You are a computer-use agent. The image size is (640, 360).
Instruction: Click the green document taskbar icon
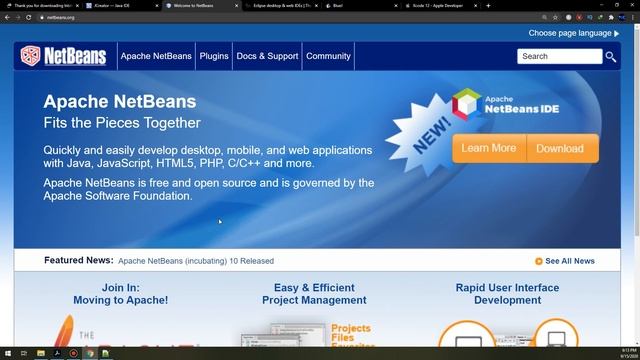click(106, 353)
